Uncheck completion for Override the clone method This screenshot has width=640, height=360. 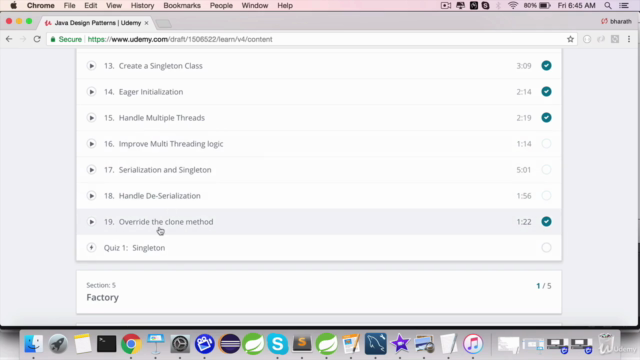coord(546,222)
